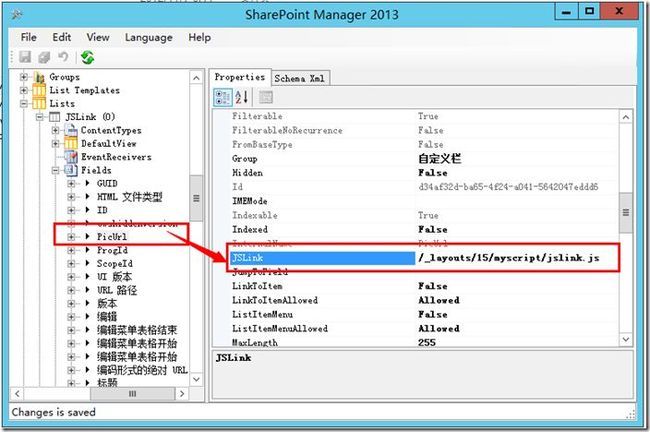
Task: Click the Lists folder icon
Action: click(x=39, y=103)
